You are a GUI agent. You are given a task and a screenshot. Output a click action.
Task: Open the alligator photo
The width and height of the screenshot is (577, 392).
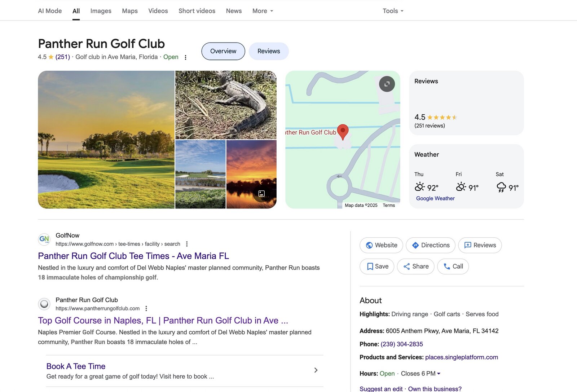click(x=226, y=105)
